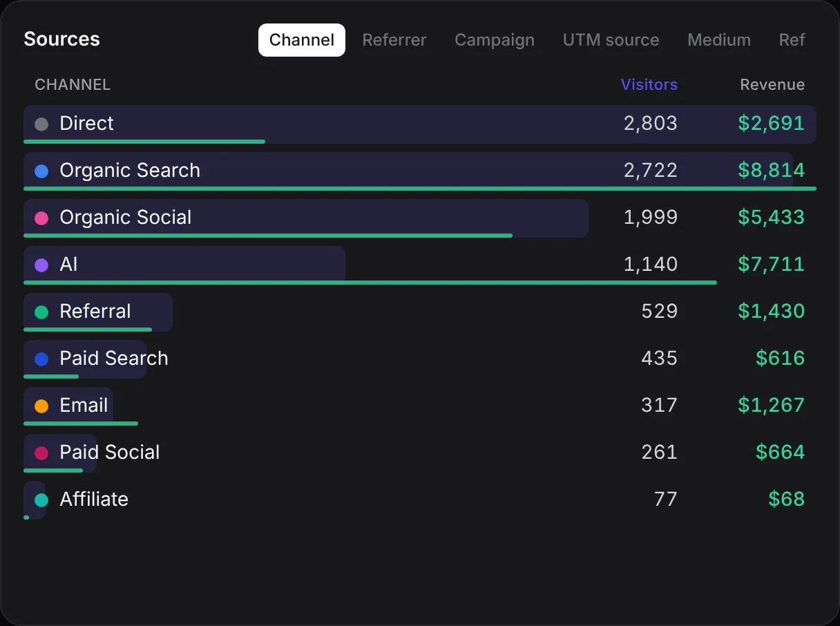This screenshot has width=840, height=626.
Task: Switch to the Channel tab
Action: (302, 40)
